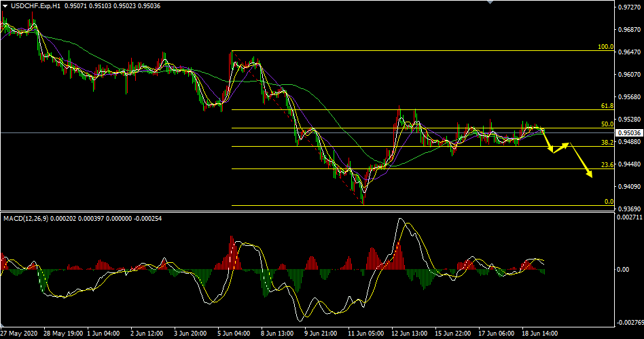The height and width of the screenshot is (339, 644).
Task: Click price axis value 0.94880
Action: point(630,142)
